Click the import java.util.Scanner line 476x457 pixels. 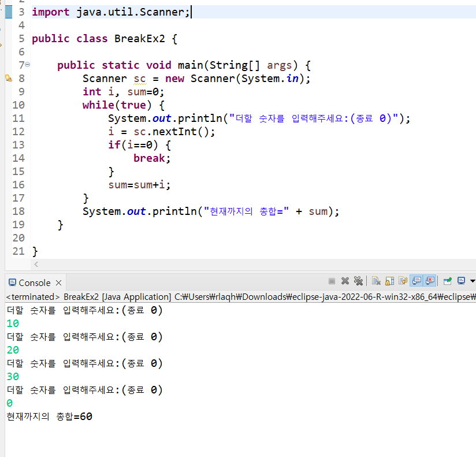[x=111, y=12]
